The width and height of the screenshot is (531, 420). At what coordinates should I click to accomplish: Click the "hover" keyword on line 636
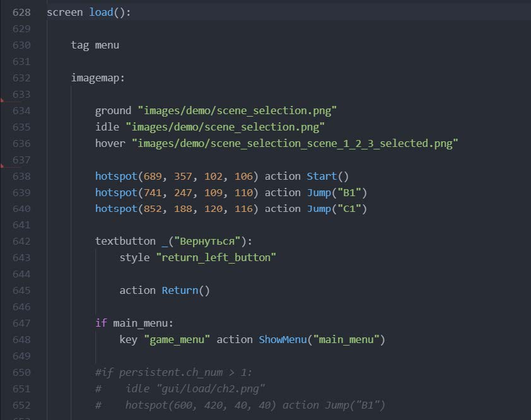pos(110,144)
